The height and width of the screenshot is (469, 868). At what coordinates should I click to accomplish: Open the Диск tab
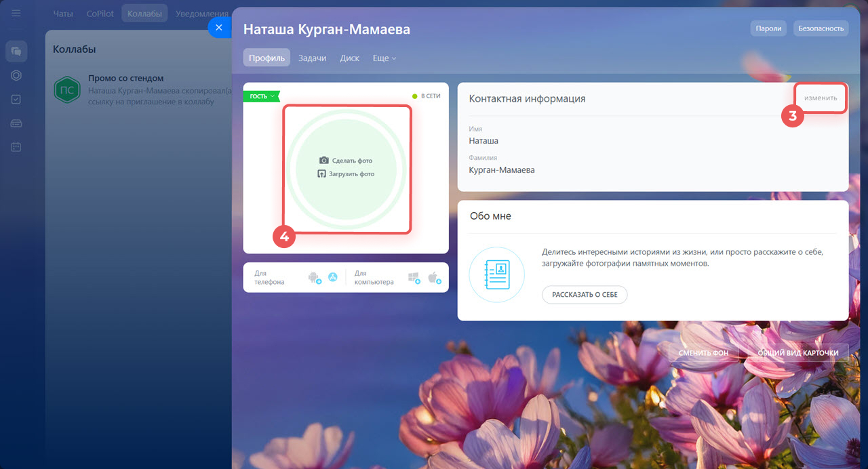click(350, 58)
